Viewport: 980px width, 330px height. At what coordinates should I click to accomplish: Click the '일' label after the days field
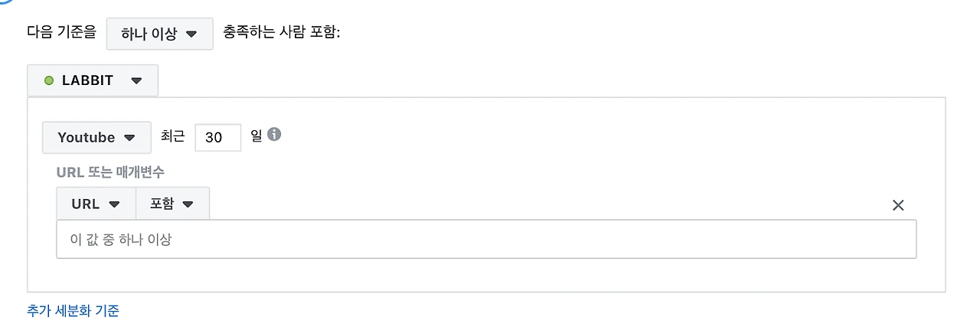pos(256,136)
